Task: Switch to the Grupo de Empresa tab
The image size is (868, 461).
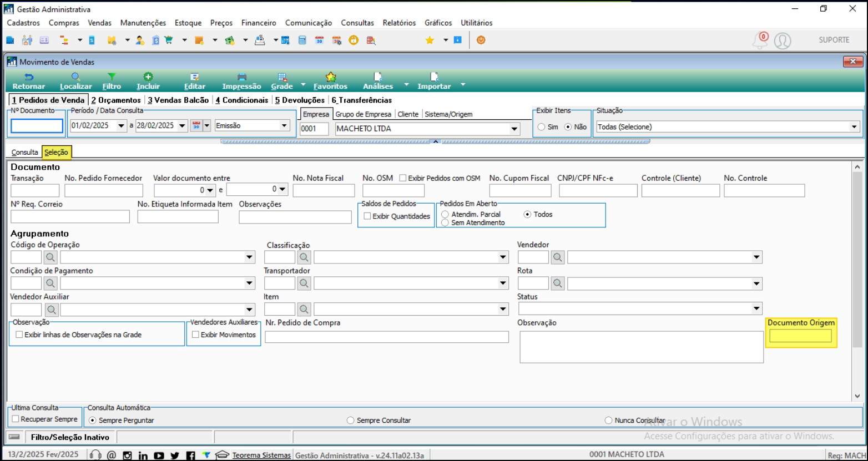Action: [x=364, y=114]
